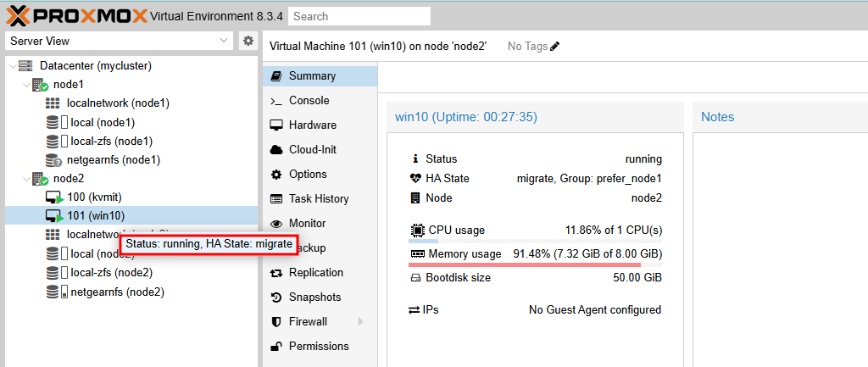Open netgearnfs (node2) storage entry
The height and width of the screenshot is (367, 868).
point(117,292)
